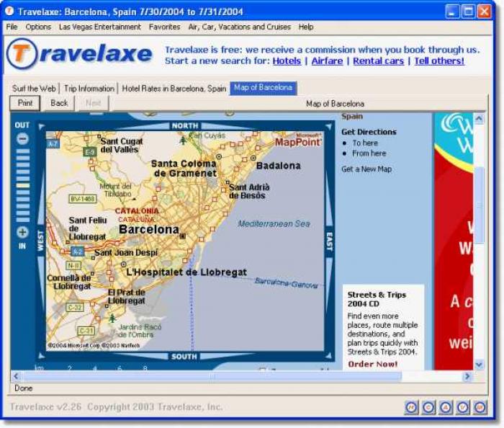Pan map toward northeast corner arrow

tap(328, 127)
